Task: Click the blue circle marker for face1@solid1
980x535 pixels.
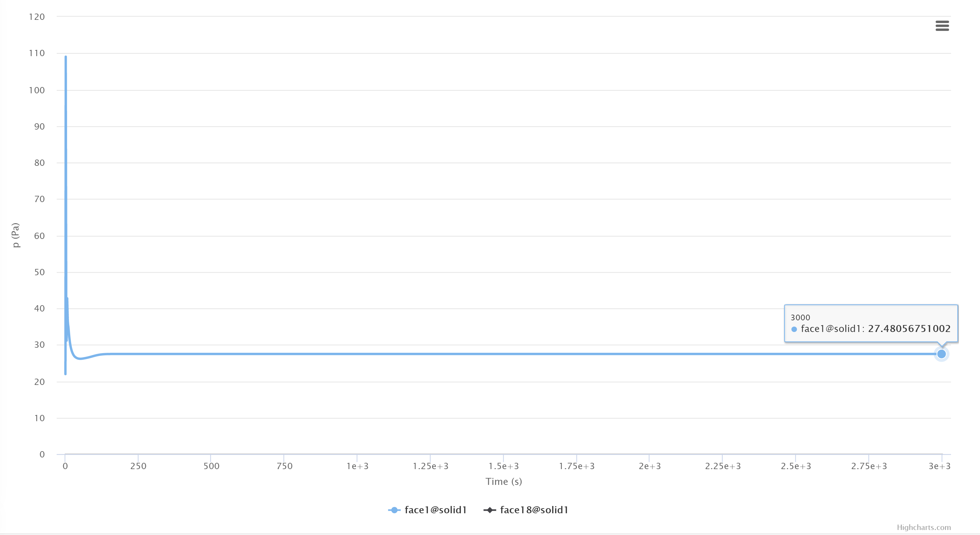Action: (394, 510)
